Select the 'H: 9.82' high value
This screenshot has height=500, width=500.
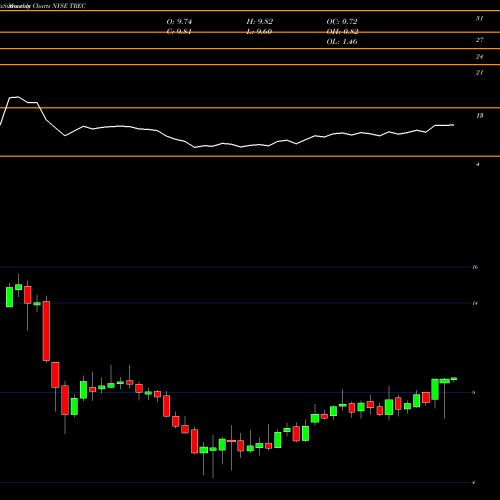[260, 21]
